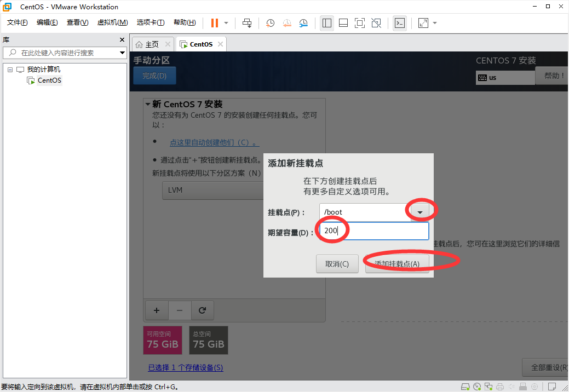Close the CentOS tab

pyautogui.click(x=220, y=44)
